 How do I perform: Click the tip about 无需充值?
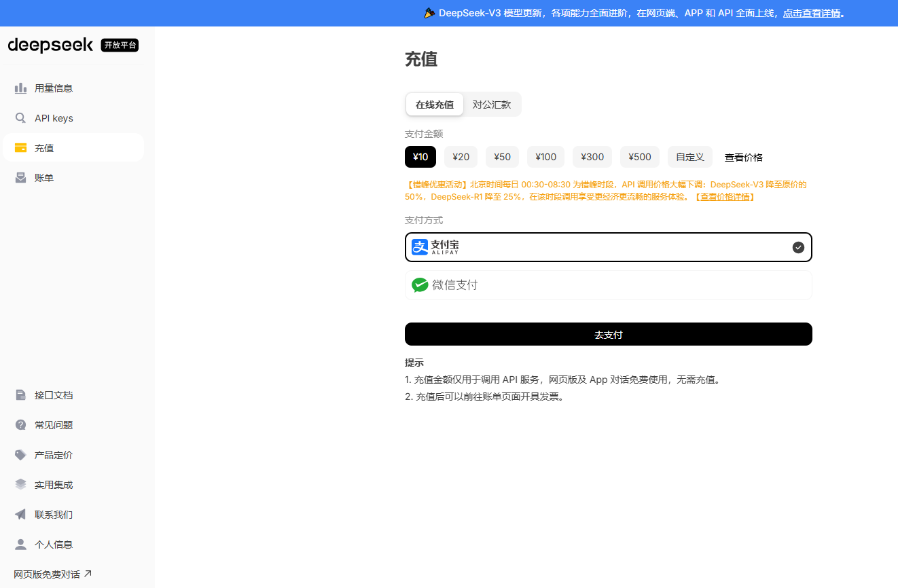(x=562, y=380)
